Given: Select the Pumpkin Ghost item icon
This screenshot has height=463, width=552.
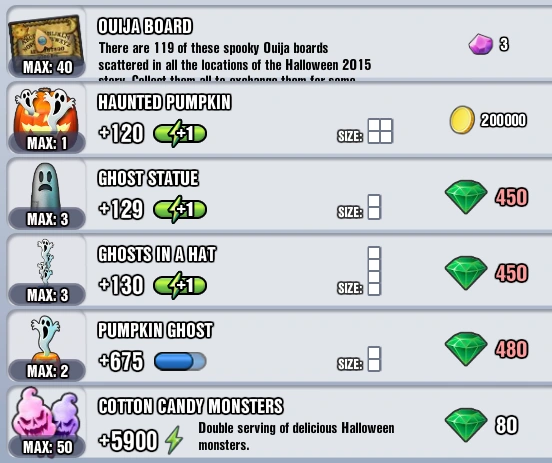Looking at the screenshot, I should tap(45, 338).
